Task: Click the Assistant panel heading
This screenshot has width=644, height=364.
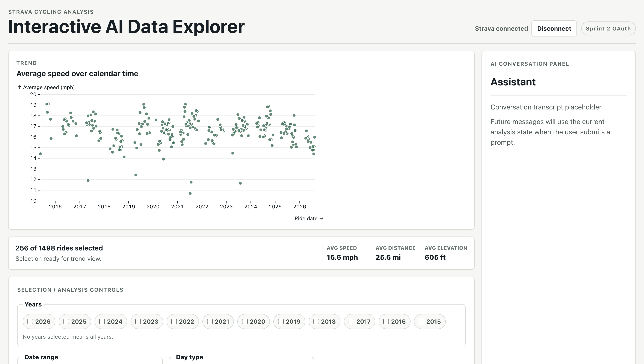Action: (x=513, y=82)
